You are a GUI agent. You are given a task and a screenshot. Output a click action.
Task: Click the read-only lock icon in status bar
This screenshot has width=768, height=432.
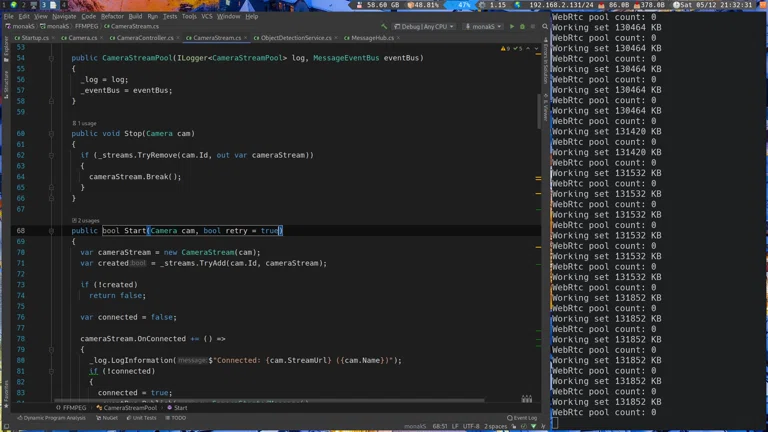coord(514,427)
